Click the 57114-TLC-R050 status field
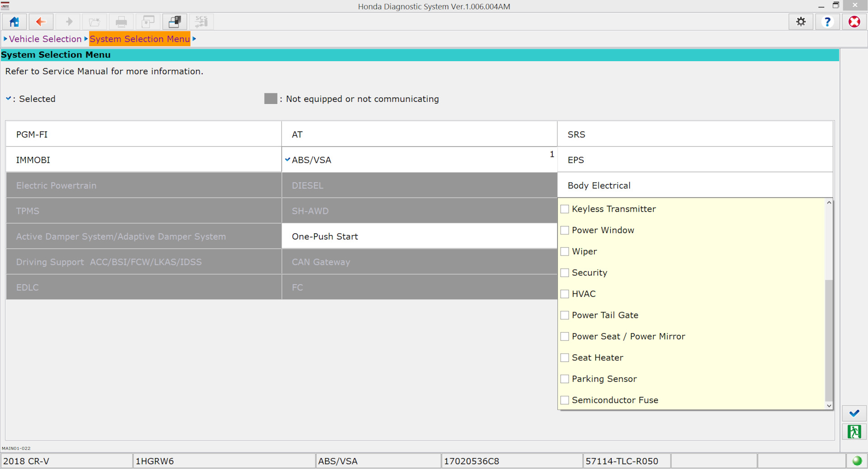This screenshot has height=469, width=868. 627,461
